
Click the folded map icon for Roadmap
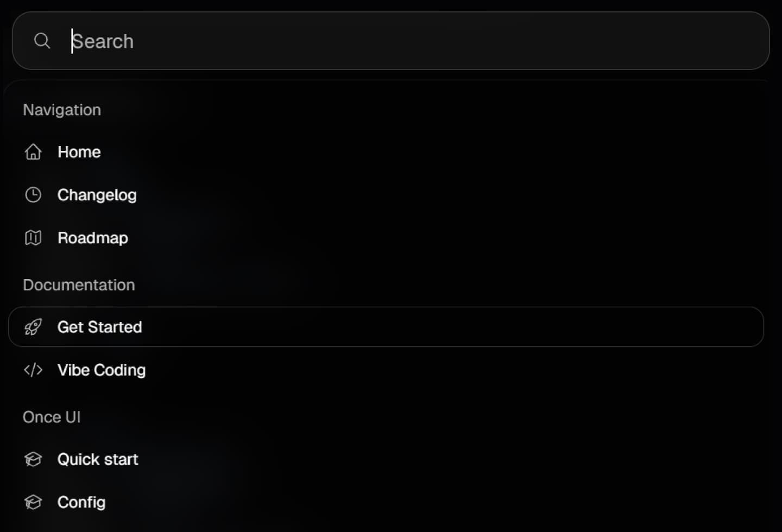(x=33, y=238)
